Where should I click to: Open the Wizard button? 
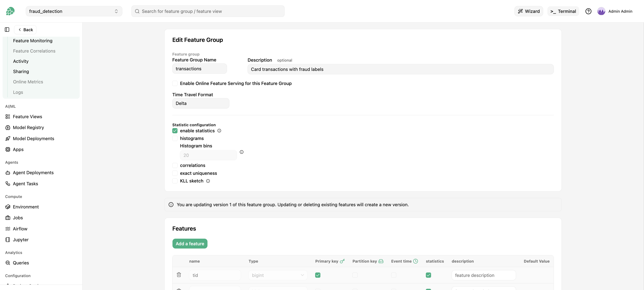528,11
